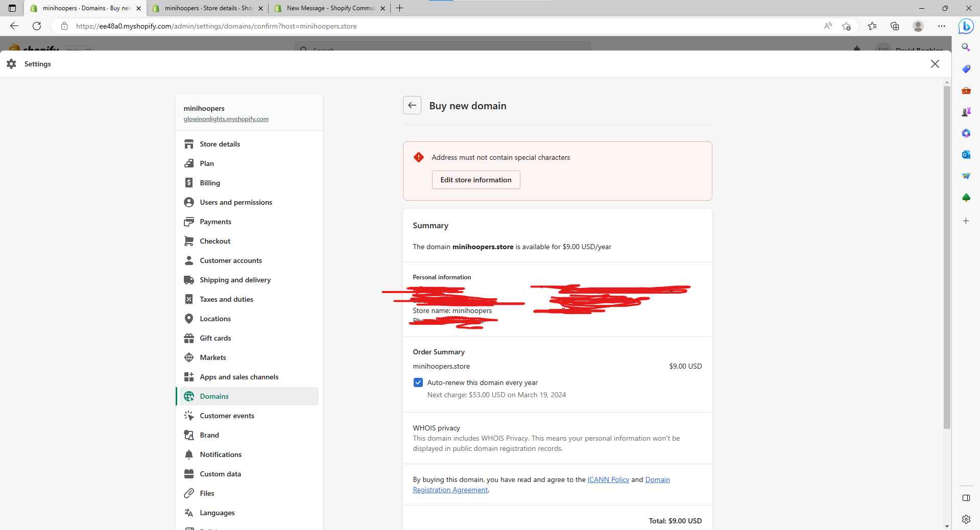Switch to the New Message Shopify Community tab
Screen dimensions: 980x530
(329, 8)
